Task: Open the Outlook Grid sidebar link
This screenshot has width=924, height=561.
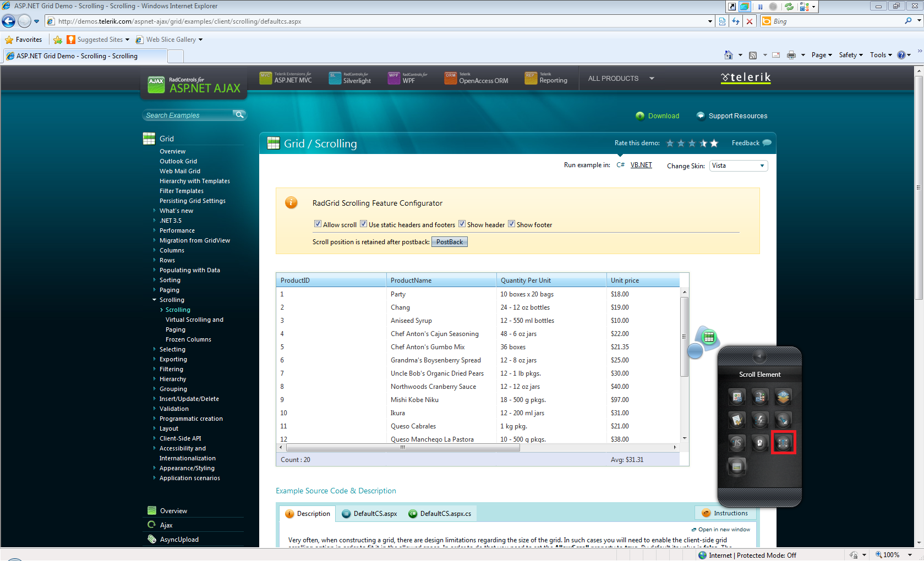Action: 178,161
